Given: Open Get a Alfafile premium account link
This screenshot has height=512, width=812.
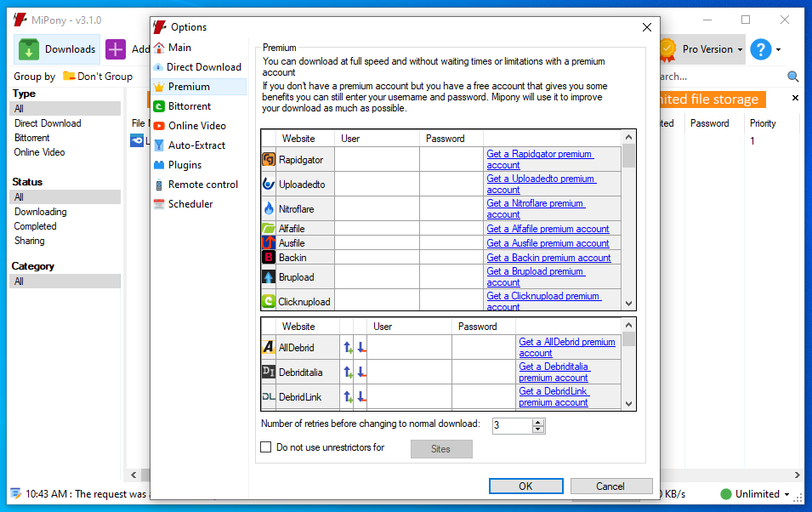Looking at the screenshot, I should pos(548,229).
